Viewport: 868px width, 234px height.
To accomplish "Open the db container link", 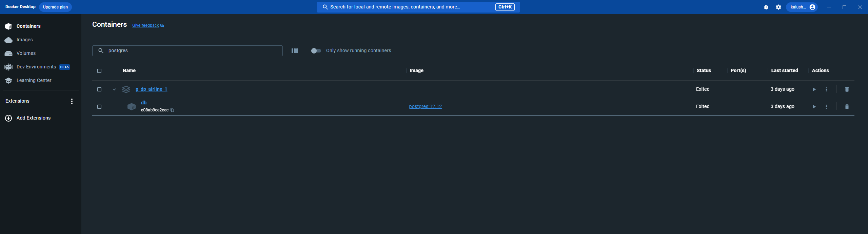I will pyautogui.click(x=144, y=103).
